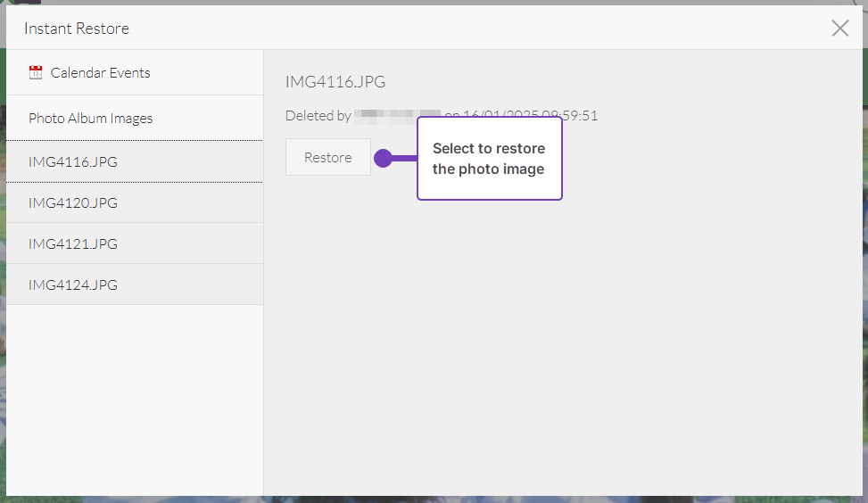868x503 pixels.
Task: Click the purple connector line to the tooltip
Action: click(405, 158)
